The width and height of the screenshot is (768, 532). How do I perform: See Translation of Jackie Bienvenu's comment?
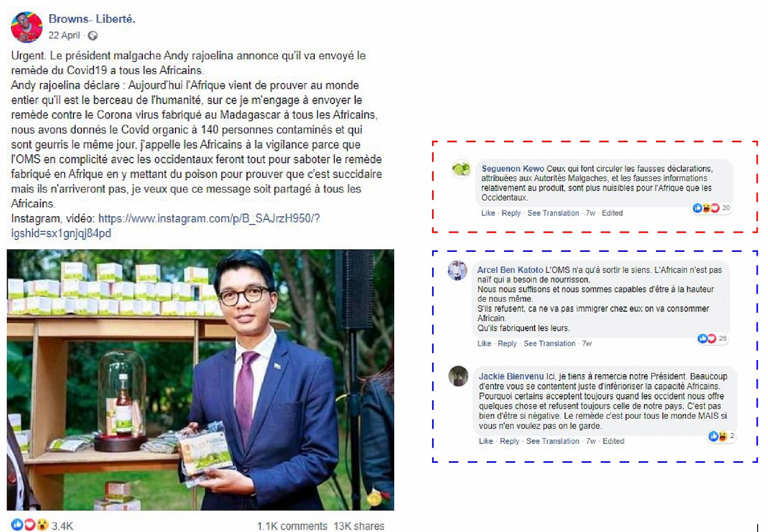553,441
